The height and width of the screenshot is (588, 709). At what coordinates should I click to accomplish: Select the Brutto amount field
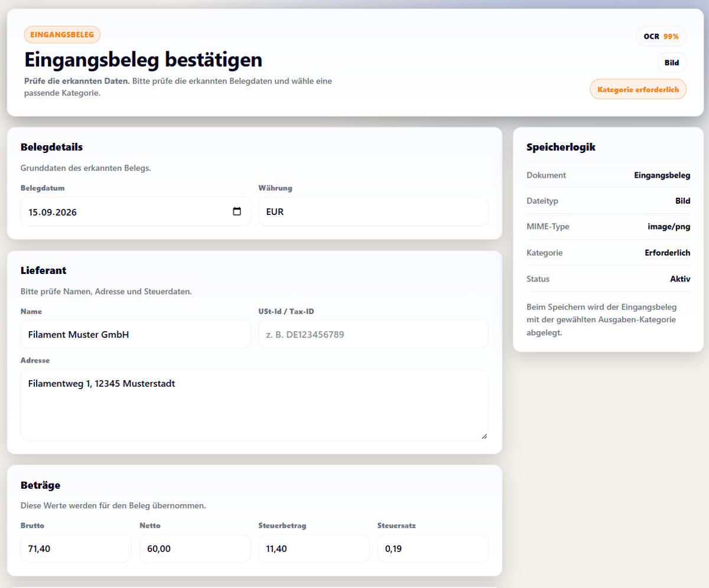[76, 548]
